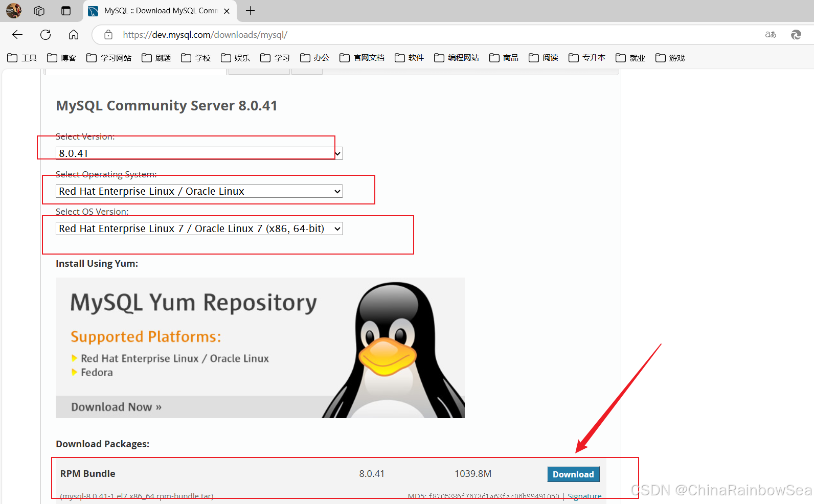Reload the page with refresh icon
814x504 pixels.
pos(46,35)
